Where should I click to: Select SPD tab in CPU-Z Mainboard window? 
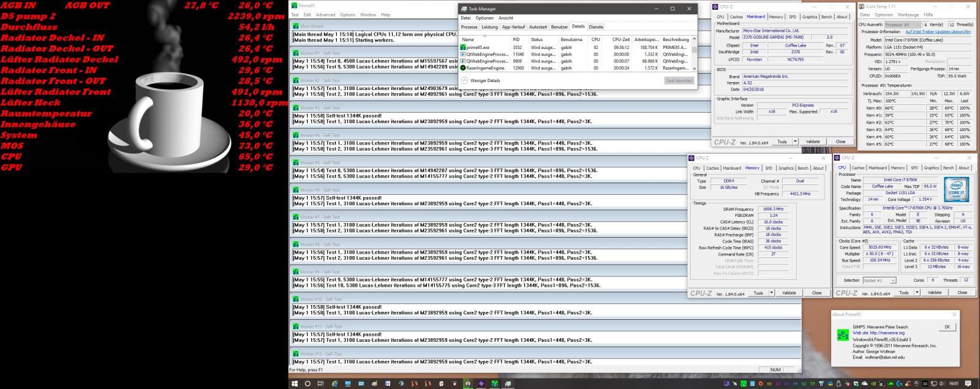(x=792, y=17)
